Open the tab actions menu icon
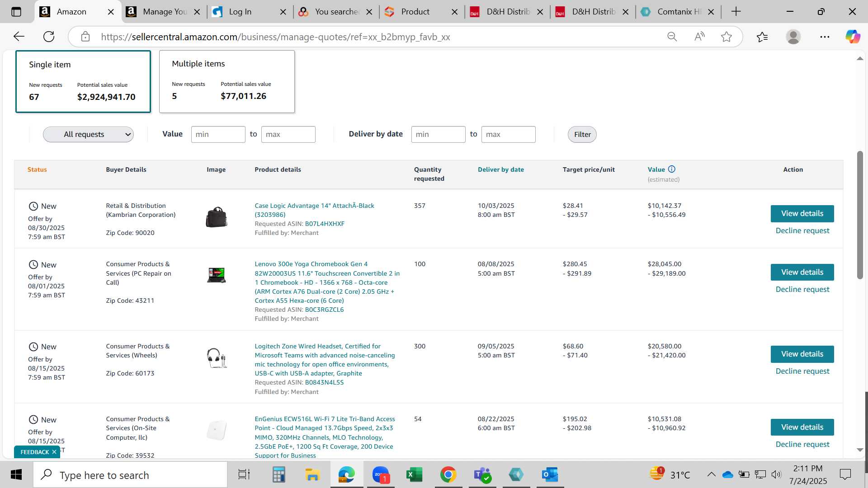The image size is (868, 488). tap(16, 12)
